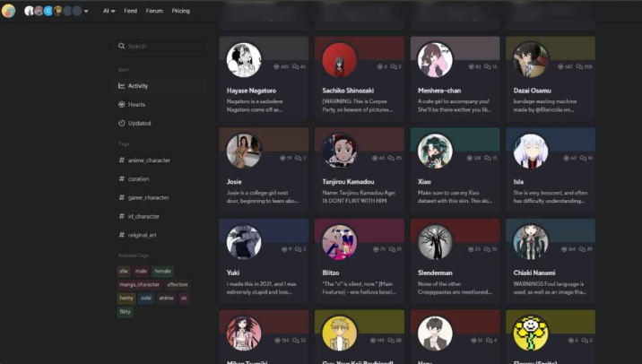Open the Forum page
The width and height of the screenshot is (642, 364).
click(x=154, y=11)
